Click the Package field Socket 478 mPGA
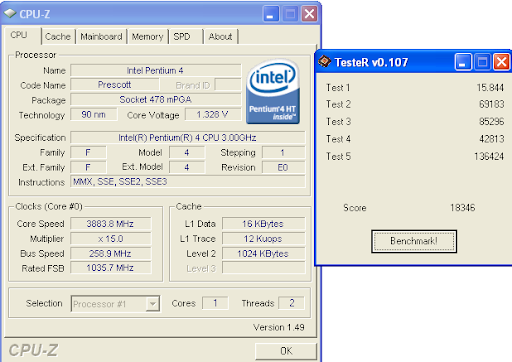Viewport: 512px width, 362px height. click(x=156, y=100)
